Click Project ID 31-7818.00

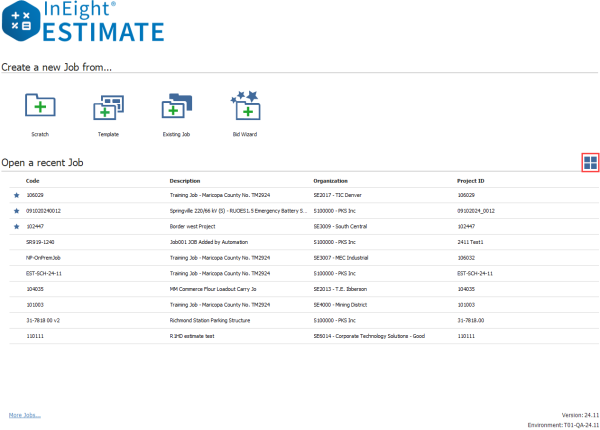471,321
